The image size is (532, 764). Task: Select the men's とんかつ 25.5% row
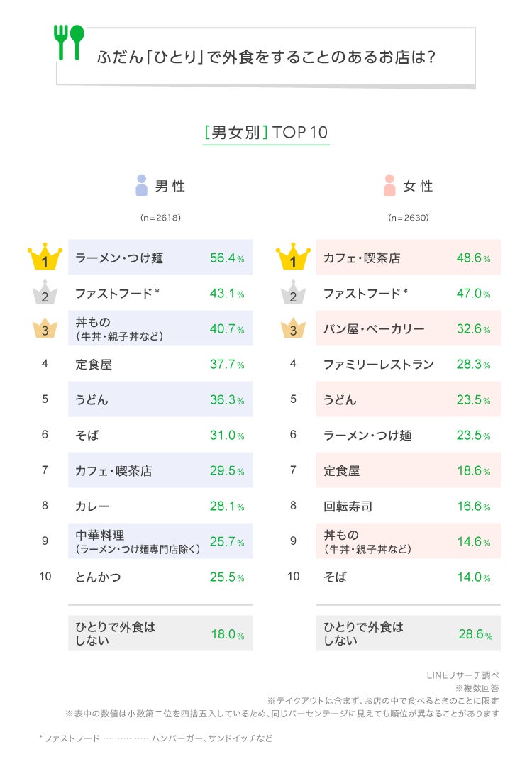pos(160,577)
